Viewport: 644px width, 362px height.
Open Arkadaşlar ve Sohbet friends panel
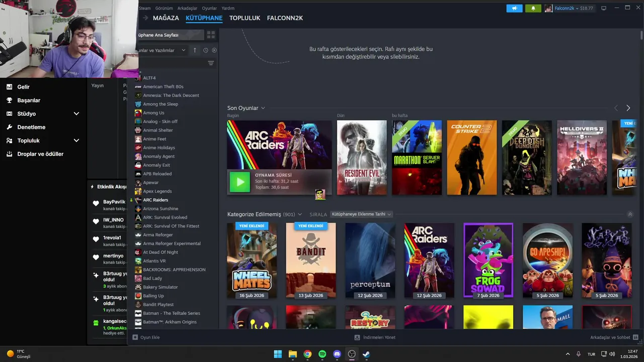(x=614, y=337)
